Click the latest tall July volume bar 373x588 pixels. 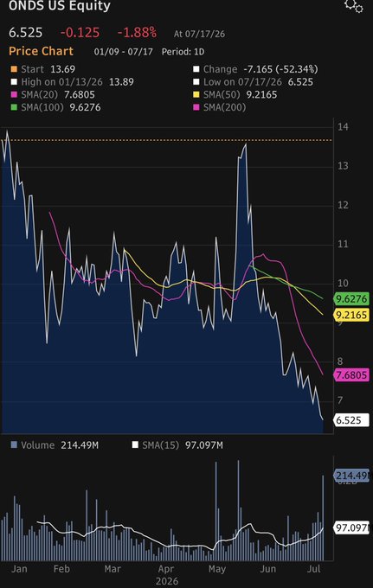pyautogui.click(x=323, y=518)
